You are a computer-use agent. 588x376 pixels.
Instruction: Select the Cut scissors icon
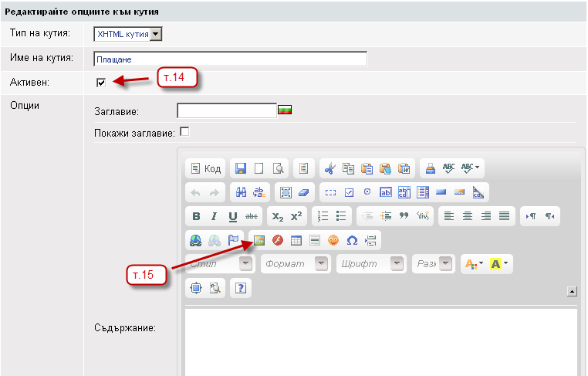(329, 168)
